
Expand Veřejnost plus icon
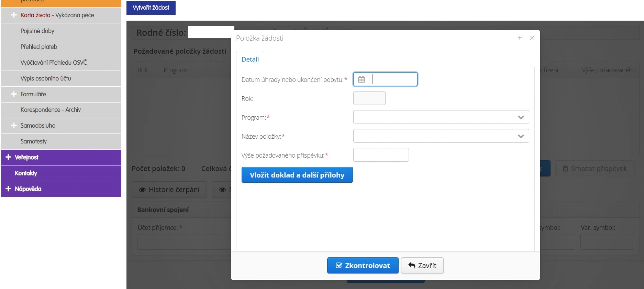[x=8, y=157]
